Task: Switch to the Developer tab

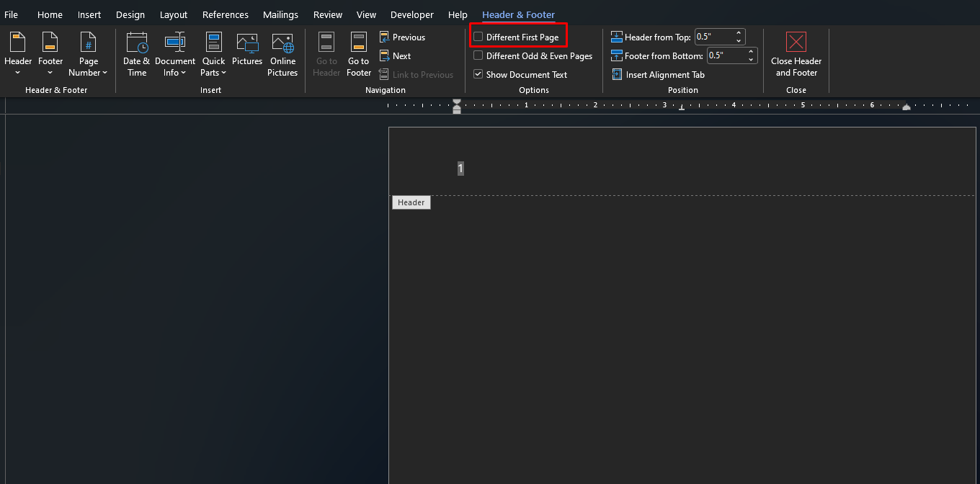Action: pyautogui.click(x=412, y=14)
